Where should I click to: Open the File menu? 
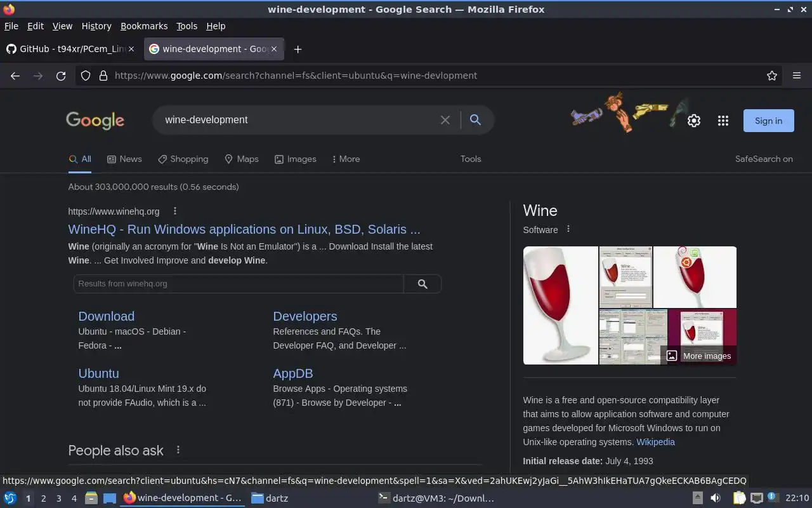(11, 26)
